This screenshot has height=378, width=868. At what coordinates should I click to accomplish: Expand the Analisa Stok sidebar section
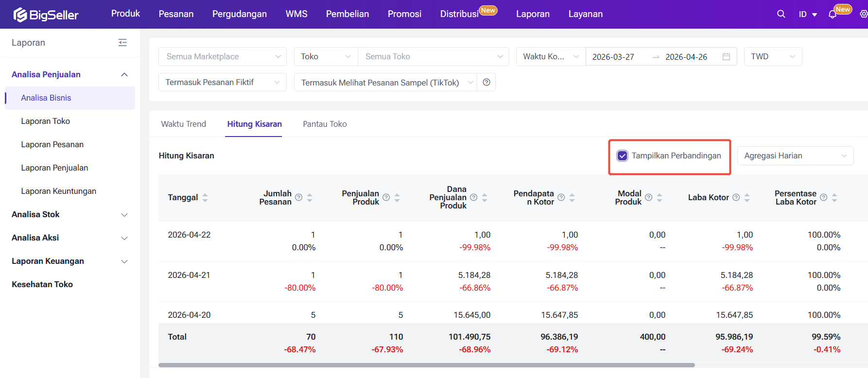(69, 214)
